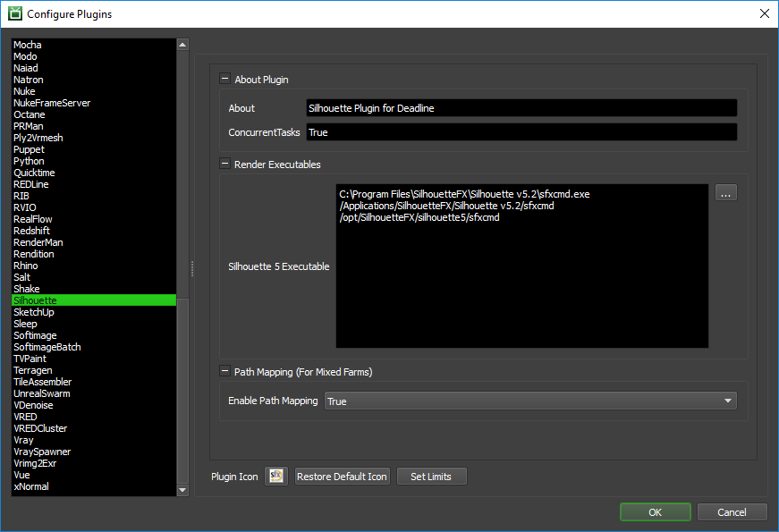Select TVPaint in the plugin list
Viewport: 779px width, 532px height.
[94, 359]
